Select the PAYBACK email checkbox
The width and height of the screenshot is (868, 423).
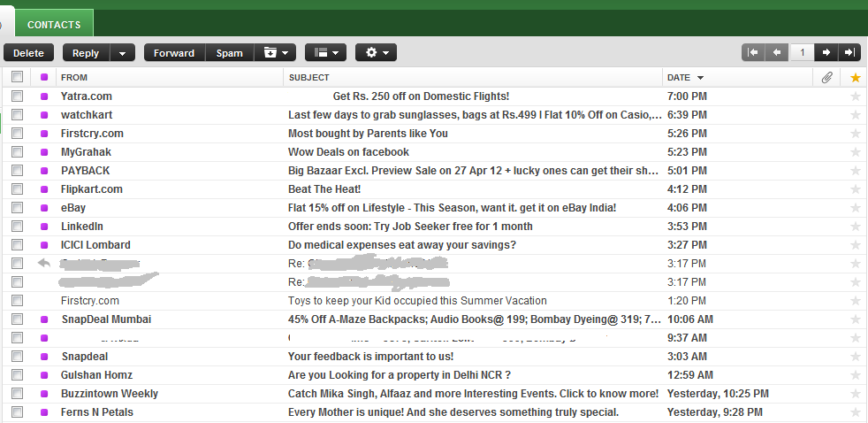click(17, 170)
